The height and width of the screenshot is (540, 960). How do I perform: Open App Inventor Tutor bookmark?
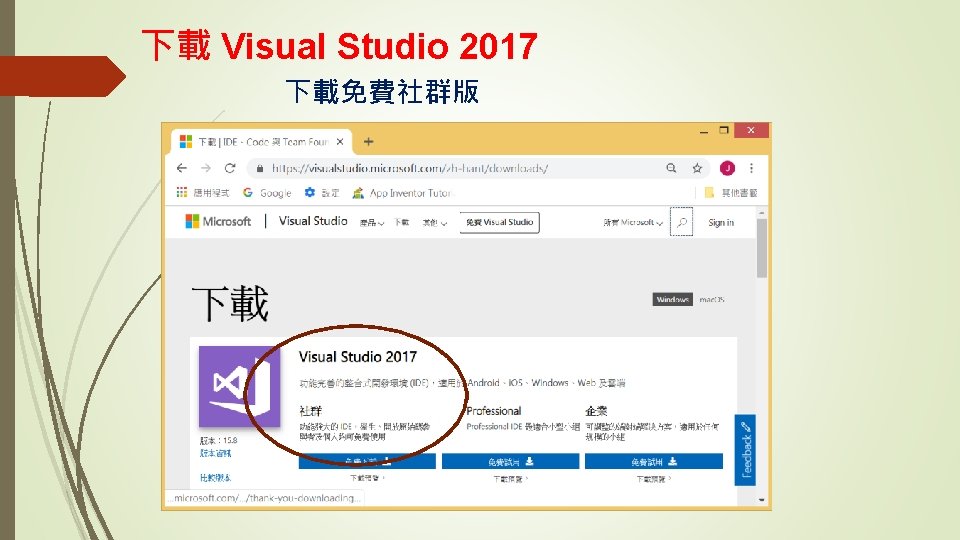point(402,192)
